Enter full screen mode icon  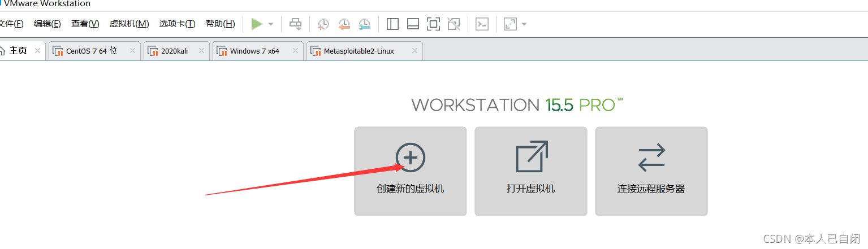(433, 24)
